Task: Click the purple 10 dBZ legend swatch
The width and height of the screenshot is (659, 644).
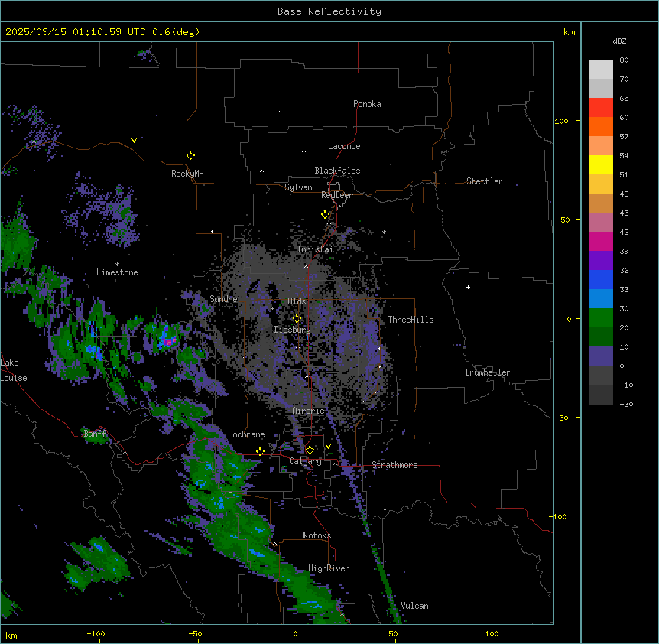Action: point(601,356)
